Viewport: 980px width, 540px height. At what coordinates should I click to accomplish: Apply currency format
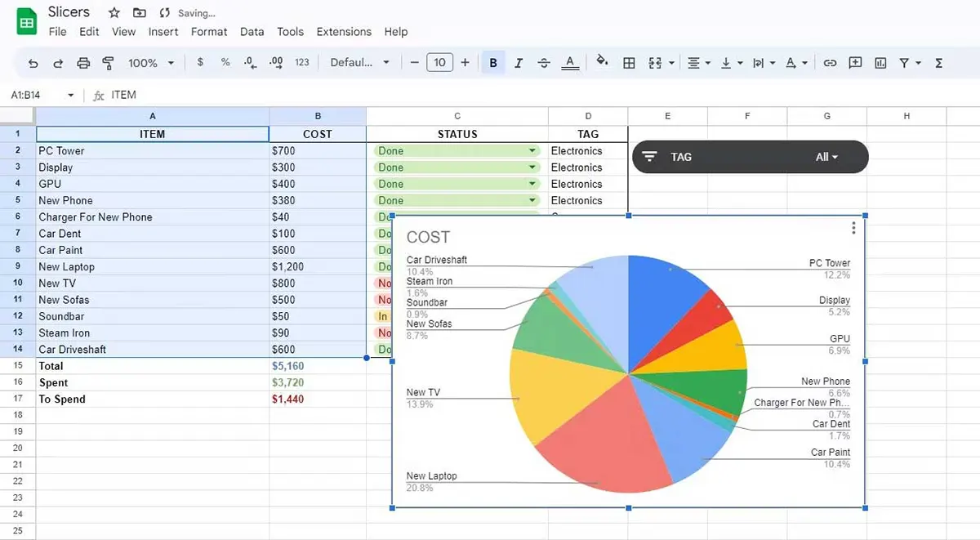tap(200, 62)
